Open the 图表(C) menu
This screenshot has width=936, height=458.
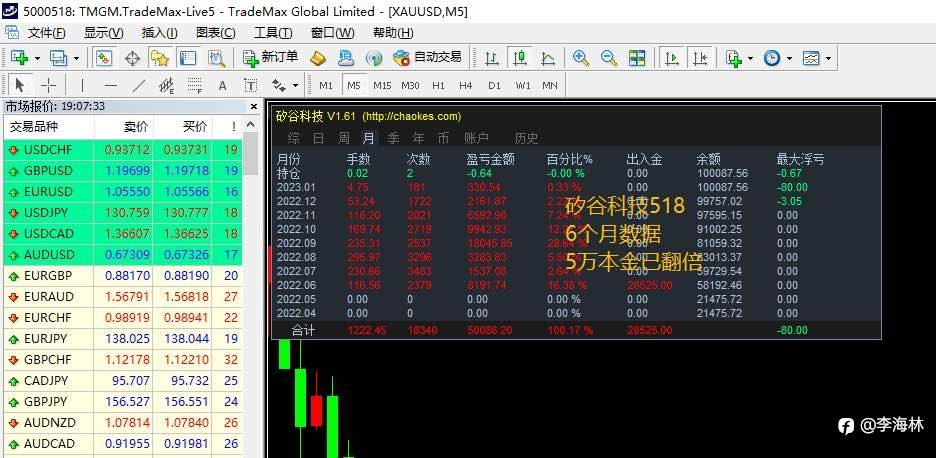click(x=215, y=33)
